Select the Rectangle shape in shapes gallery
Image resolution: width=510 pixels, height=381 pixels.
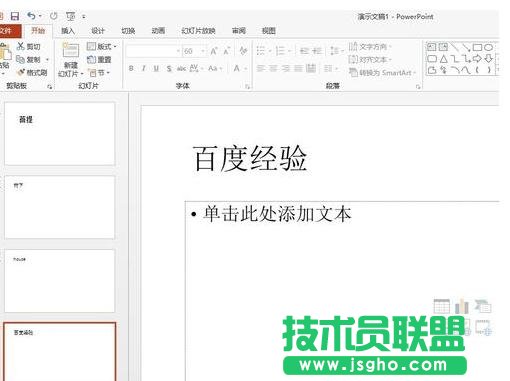[x=478, y=47]
